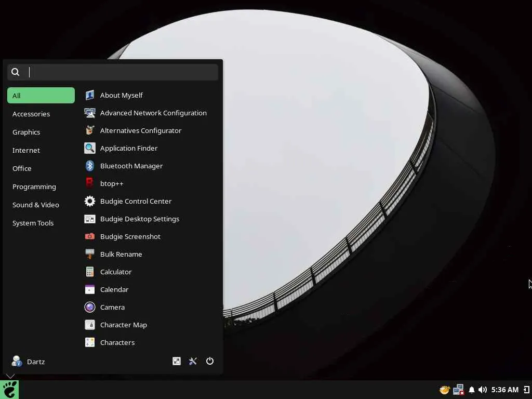
Task: Click the Budgie Control Center text label
Action: 136,201
